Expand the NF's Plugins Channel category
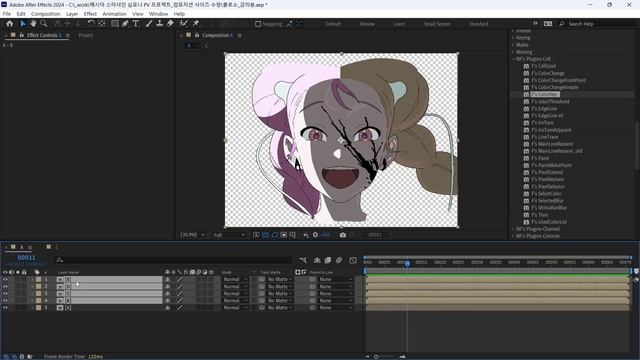This screenshot has width=640, height=360. coord(513,229)
